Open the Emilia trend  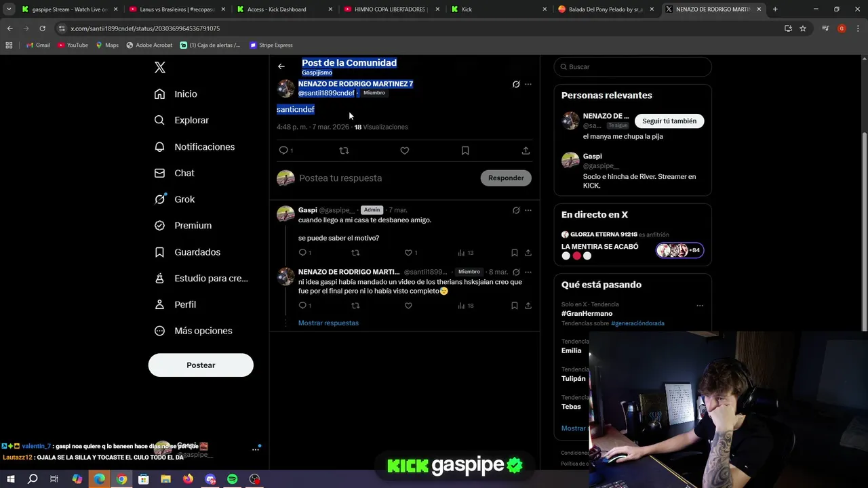tap(571, 351)
